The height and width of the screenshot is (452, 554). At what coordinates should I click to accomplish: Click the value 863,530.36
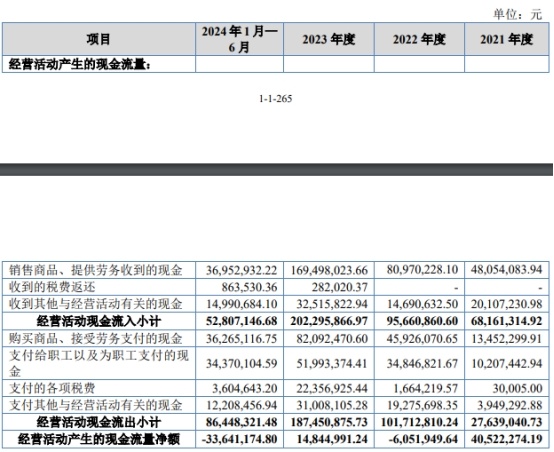[x=249, y=287]
